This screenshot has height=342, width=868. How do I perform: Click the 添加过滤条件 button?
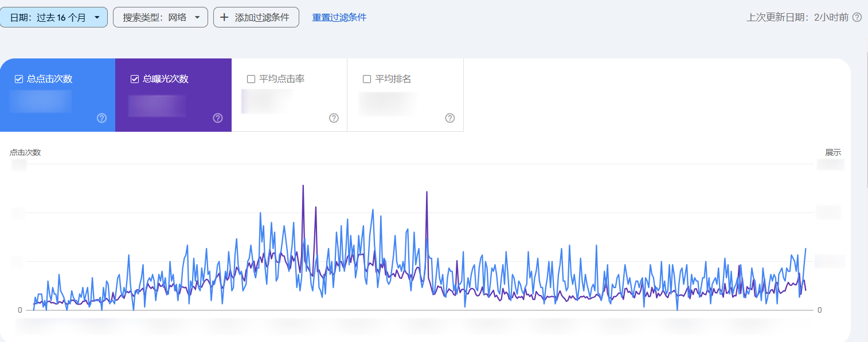click(x=256, y=17)
